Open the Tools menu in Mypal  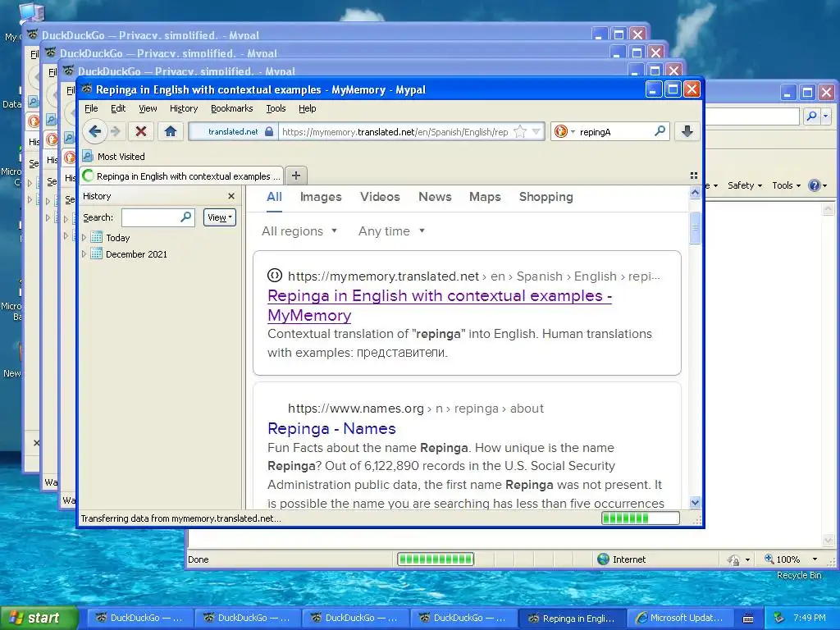coord(276,108)
